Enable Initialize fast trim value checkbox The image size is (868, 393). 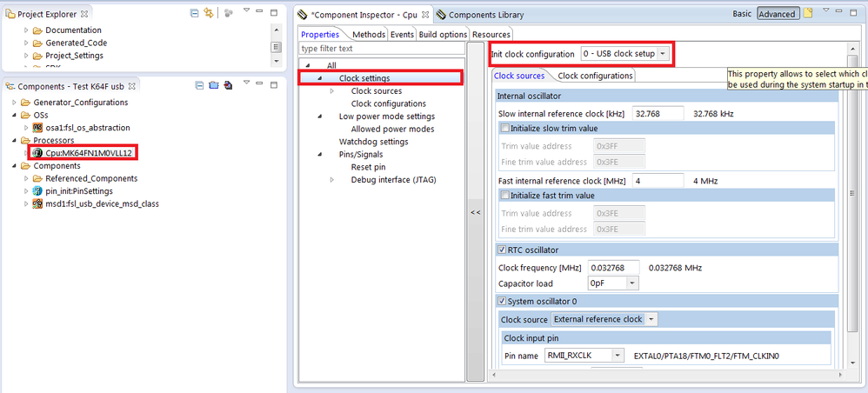coord(504,196)
